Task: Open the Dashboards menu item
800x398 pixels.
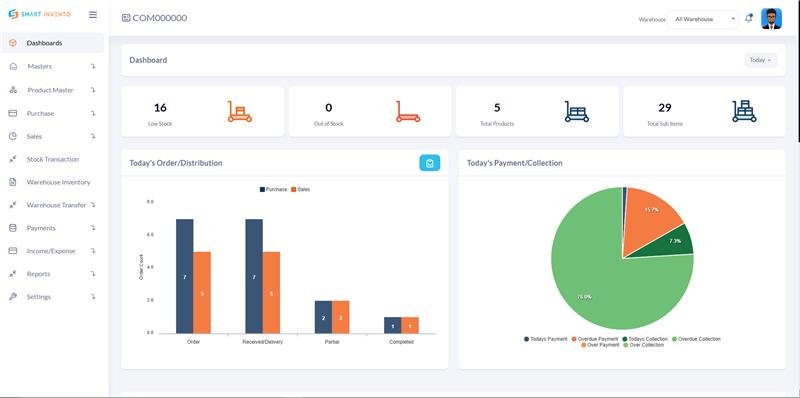Action: [x=53, y=43]
